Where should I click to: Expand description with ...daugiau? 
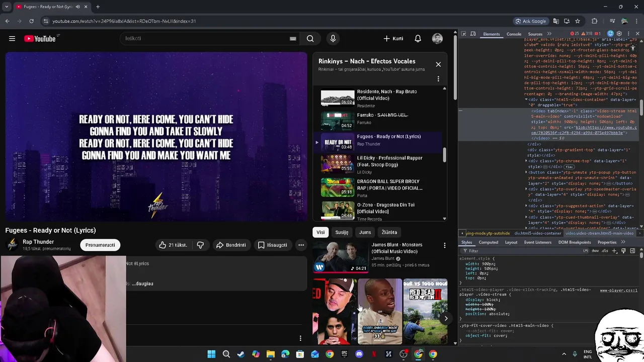(x=142, y=284)
